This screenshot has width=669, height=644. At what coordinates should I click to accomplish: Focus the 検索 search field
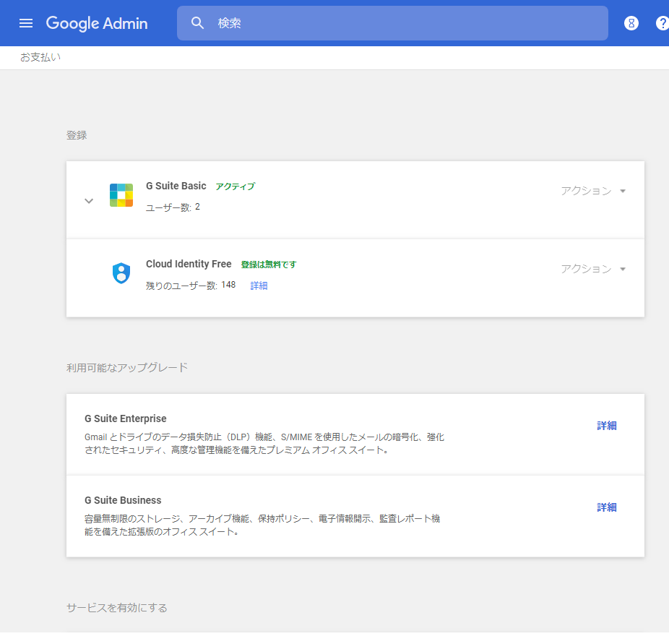tap(392, 23)
